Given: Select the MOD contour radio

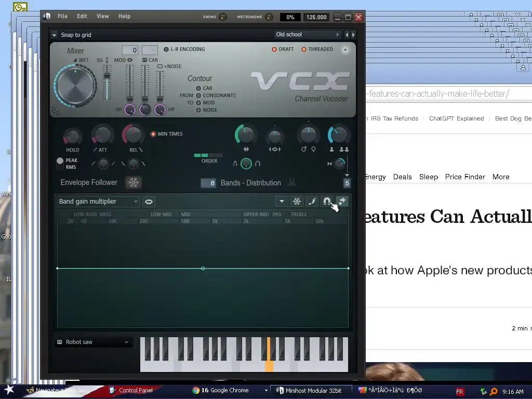Looking at the screenshot, I should pyautogui.click(x=198, y=103).
